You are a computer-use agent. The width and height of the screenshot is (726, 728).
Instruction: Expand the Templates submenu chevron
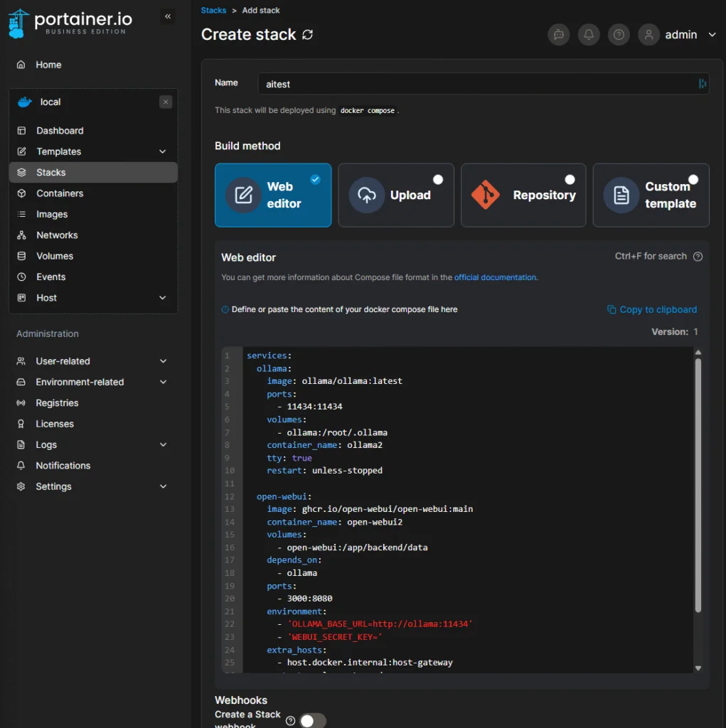[163, 151]
